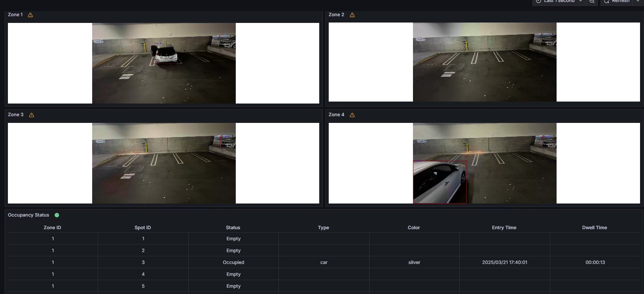Click the entry time 2025/03/21 17:40:01 cell

point(504,262)
